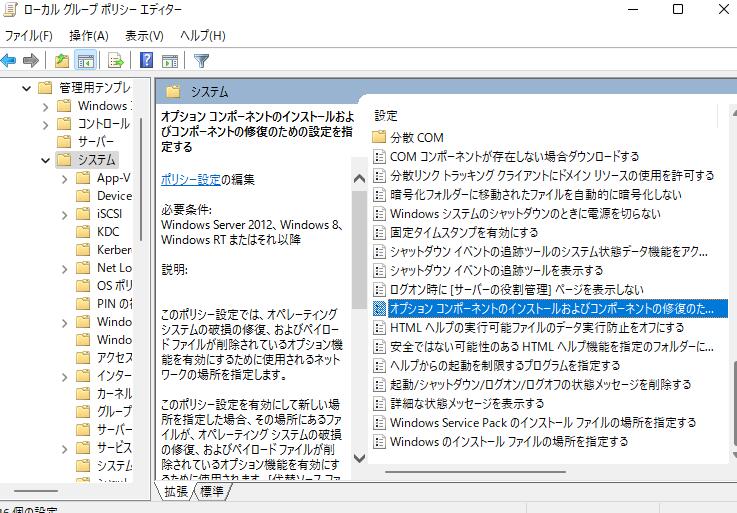The image size is (737, 513).
Task: Switch to the 拡張 tab
Action: [176, 491]
